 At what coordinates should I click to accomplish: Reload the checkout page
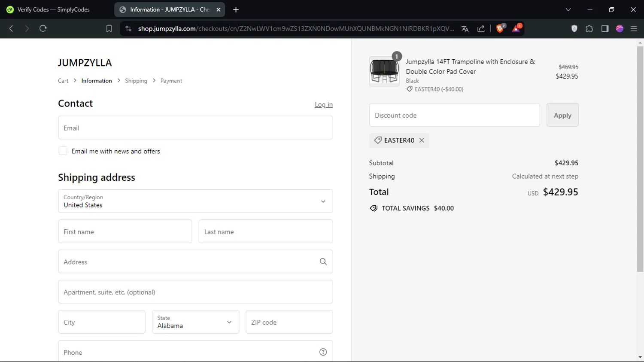pyautogui.click(x=43, y=29)
